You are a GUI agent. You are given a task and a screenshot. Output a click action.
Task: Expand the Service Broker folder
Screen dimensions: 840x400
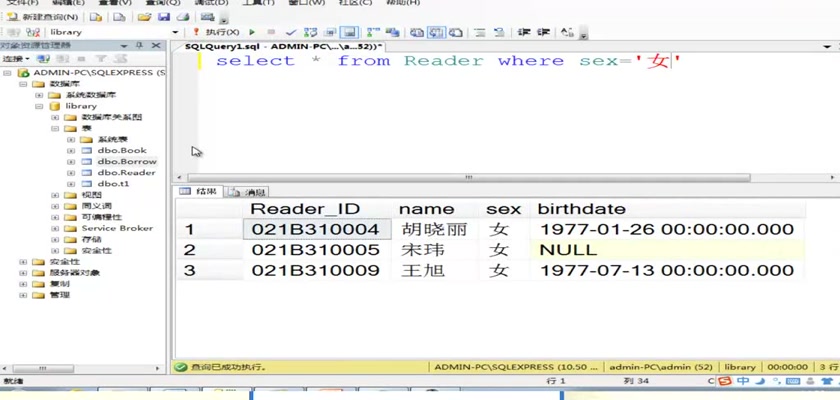pyautogui.click(x=55, y=228)
